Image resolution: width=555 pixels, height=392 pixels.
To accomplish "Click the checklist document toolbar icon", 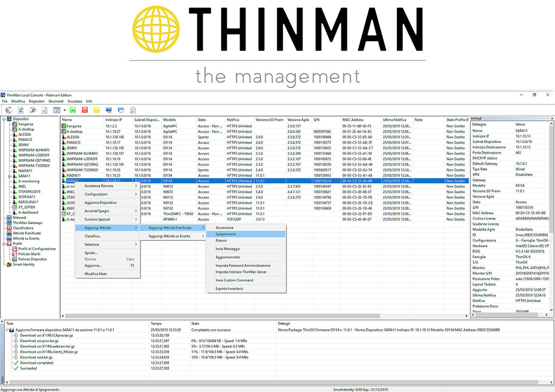I will 45,110.
